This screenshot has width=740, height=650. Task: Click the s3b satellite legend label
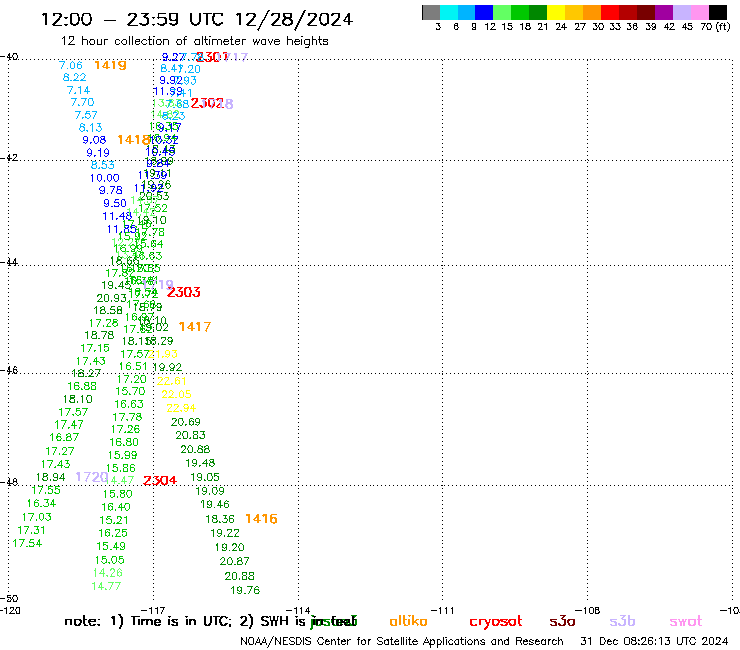tap(622, 621)
